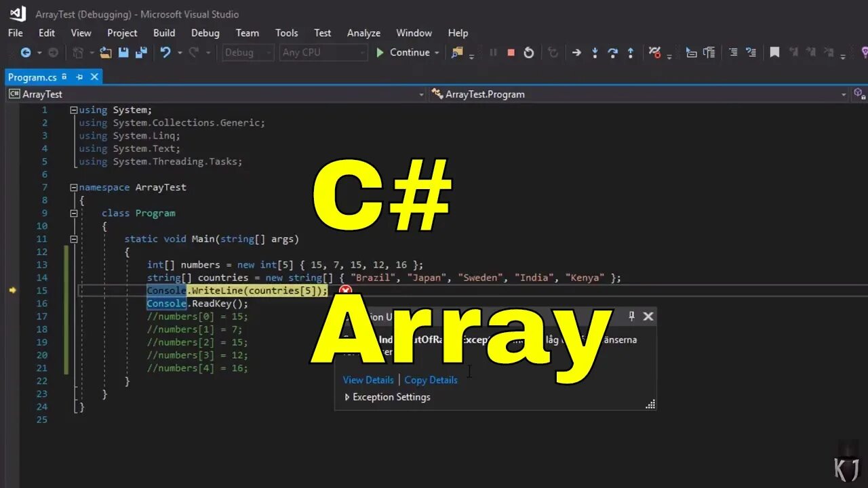Close the exception popup
The image size is (868, 488).
click(648, 316)
